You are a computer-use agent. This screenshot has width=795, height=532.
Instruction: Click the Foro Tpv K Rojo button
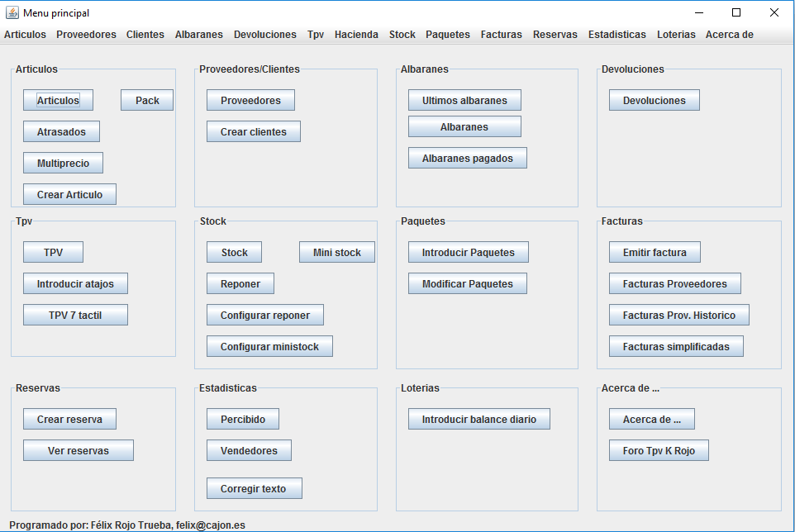pyautogui.click(x=659, y=451)
